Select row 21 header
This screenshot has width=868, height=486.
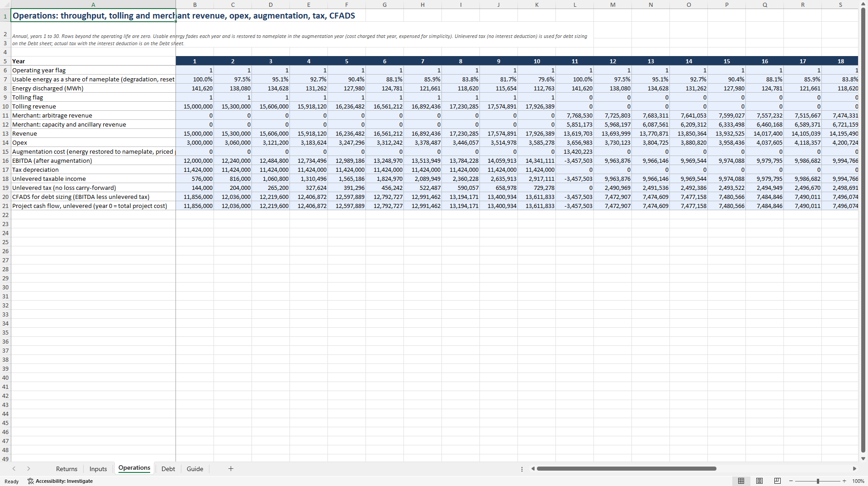[5, 206]
